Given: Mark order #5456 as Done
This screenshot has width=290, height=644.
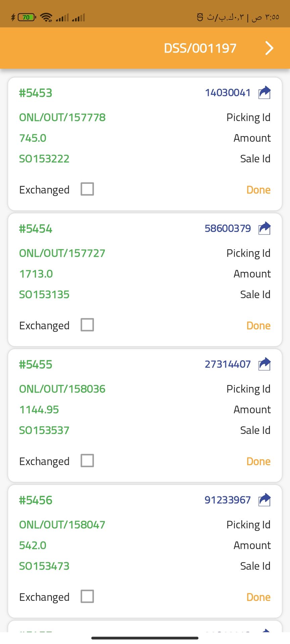Looking at the screenshot, I should pos(258,597).
